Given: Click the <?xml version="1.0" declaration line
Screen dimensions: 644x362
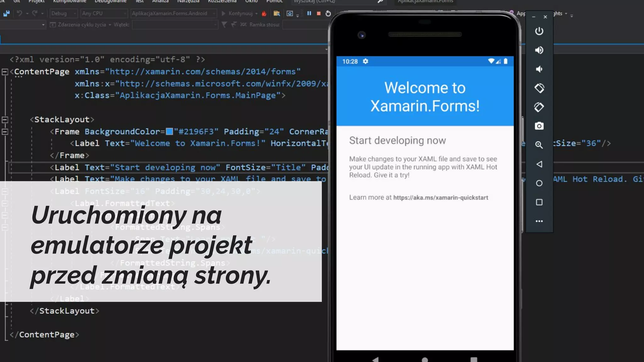Looking at the screenshot, I should pos(107,59).
